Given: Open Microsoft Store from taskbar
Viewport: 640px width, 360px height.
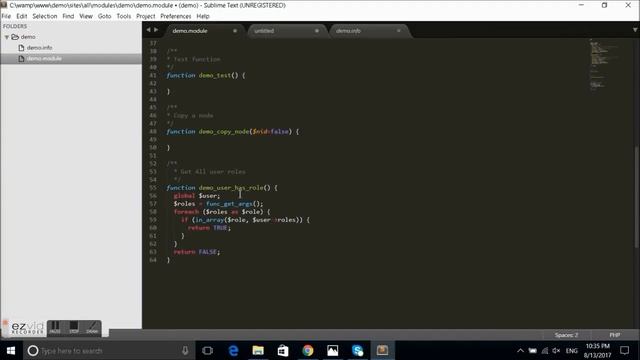Looking at the screenshot, I should (x=283, y=351).
